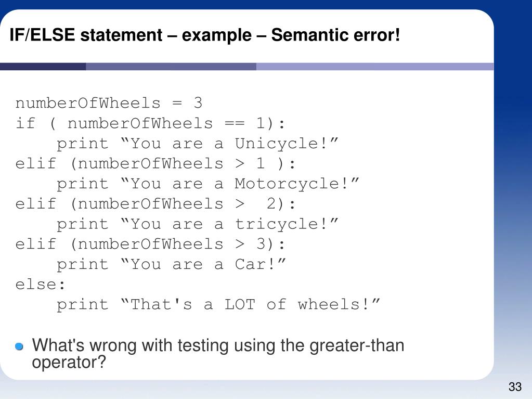Click the 'You are a Motorcycle!' print line
Screen dimensions: 532x399
point(207,184)
